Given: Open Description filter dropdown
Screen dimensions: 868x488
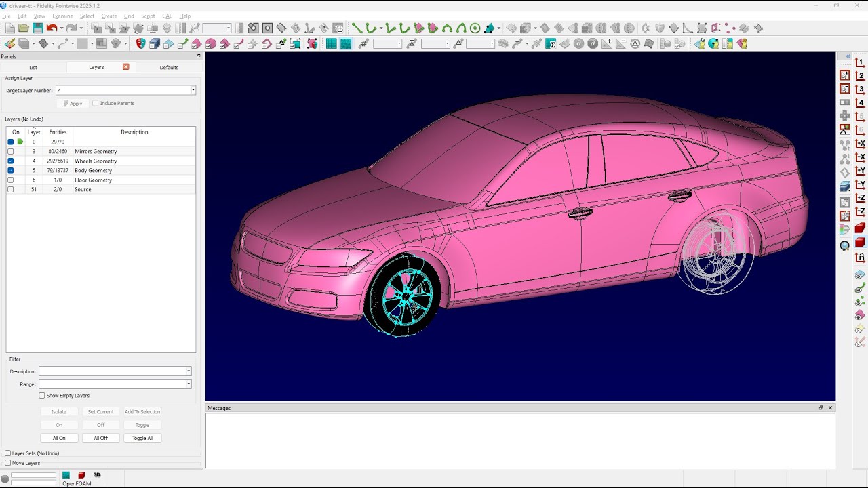Looking at the screenshot, I should coord(189,371).
